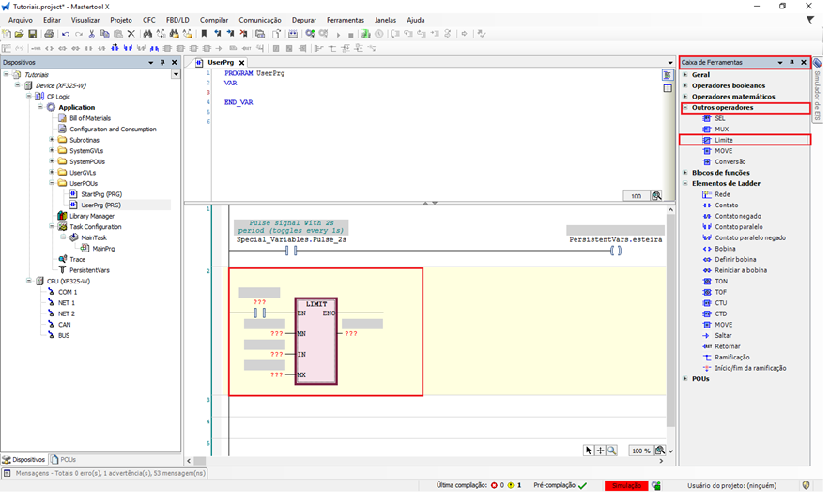Select the magnifier zoom tool in editor
The height and width of the screenshot is (504, 830).
612,451
